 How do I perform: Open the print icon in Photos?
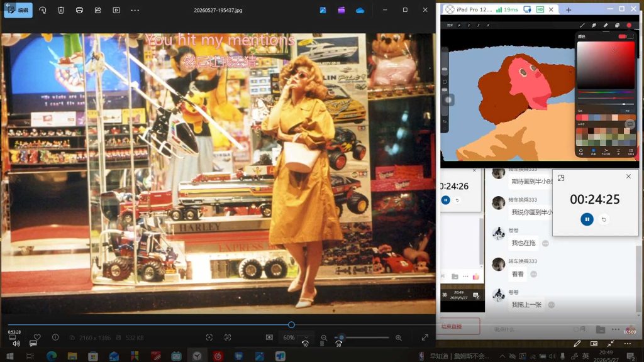tap(79, 10)
